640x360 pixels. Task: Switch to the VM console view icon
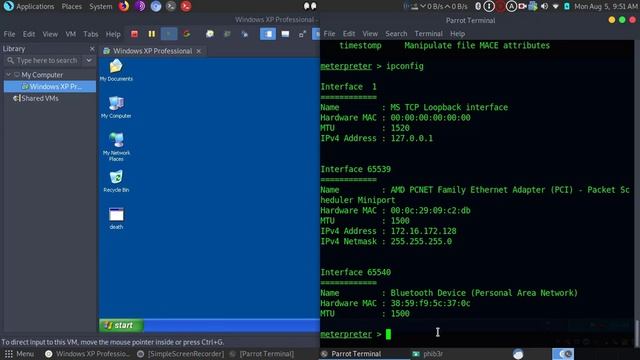point(285,34)
